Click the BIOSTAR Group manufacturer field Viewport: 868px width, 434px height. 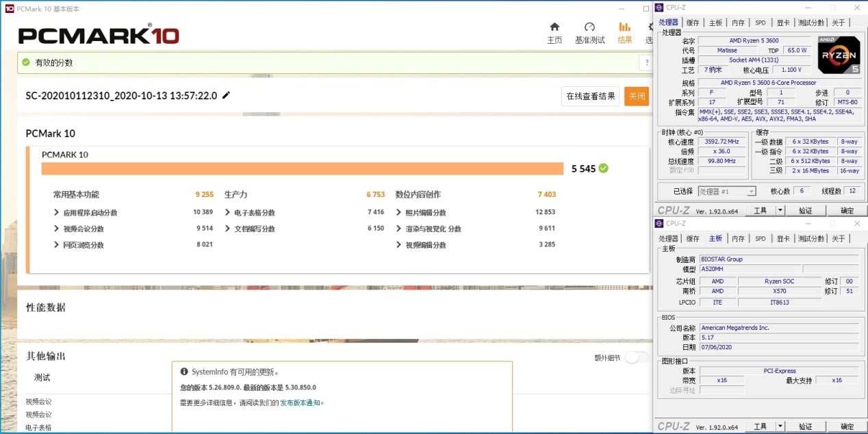[x=778, y=259]
